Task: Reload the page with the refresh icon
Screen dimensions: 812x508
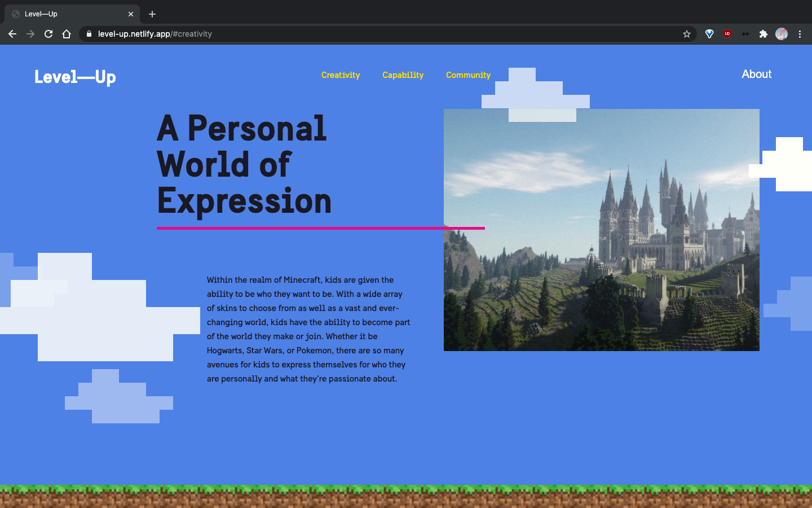Action: click(48, 34)
